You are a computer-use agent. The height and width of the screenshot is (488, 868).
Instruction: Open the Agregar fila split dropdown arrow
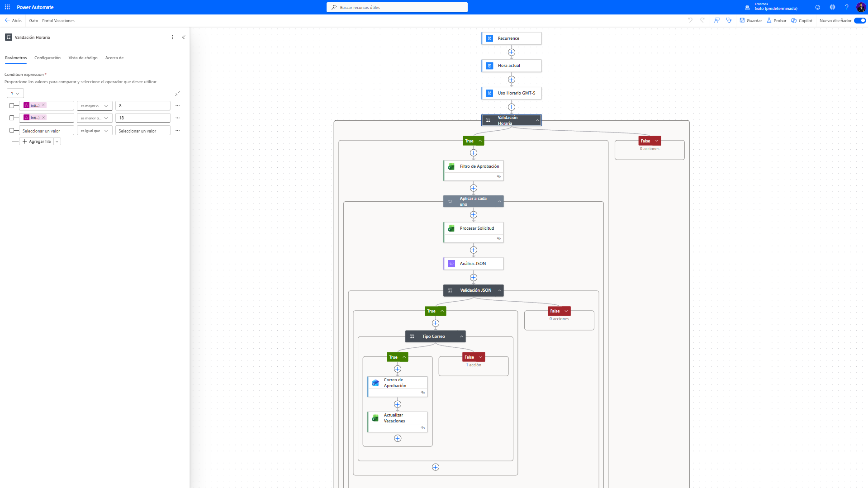(57, 142)
